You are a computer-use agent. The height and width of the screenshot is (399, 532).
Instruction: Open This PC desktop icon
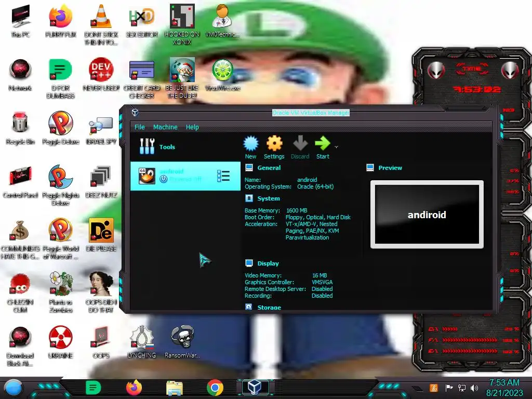tap(20, 21)
